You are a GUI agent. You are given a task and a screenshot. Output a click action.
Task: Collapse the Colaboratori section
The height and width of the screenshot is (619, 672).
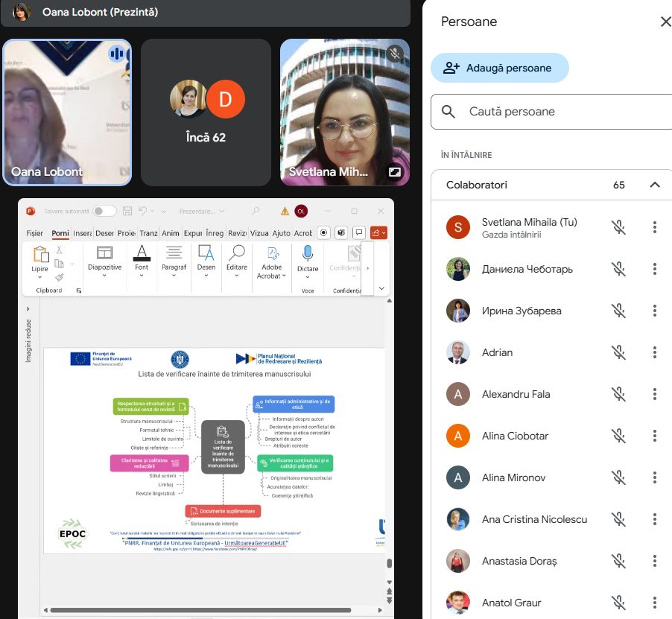(655, 185)
